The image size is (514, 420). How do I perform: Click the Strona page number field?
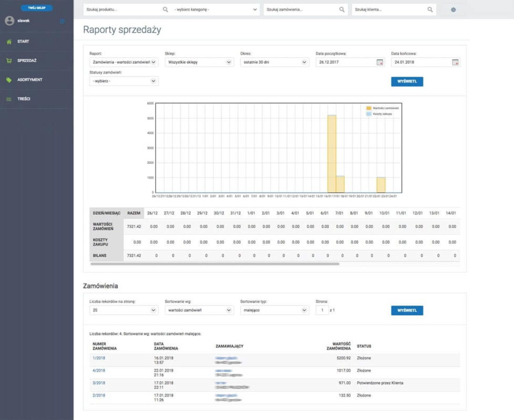tap(322, 310)
